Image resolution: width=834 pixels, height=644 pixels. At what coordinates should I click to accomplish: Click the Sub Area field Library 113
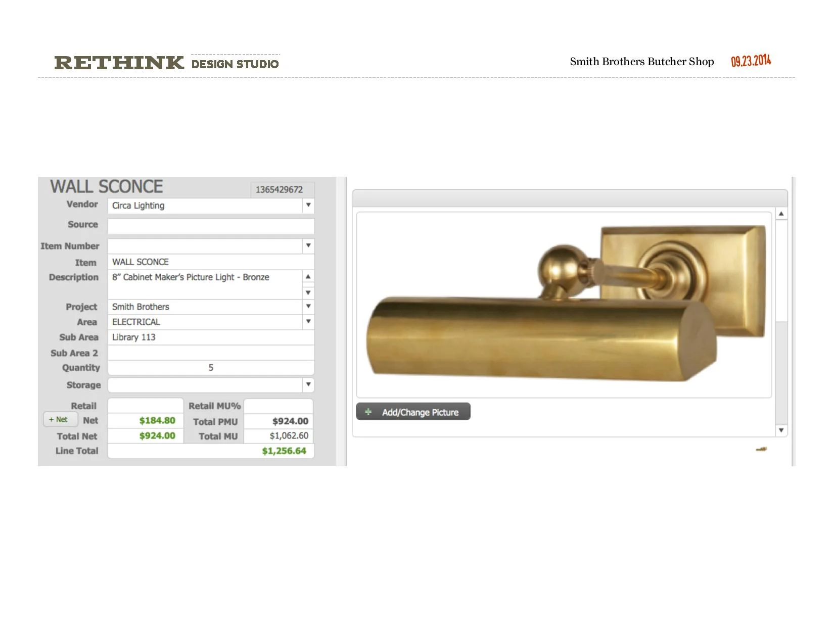click(x=211, y=337)
